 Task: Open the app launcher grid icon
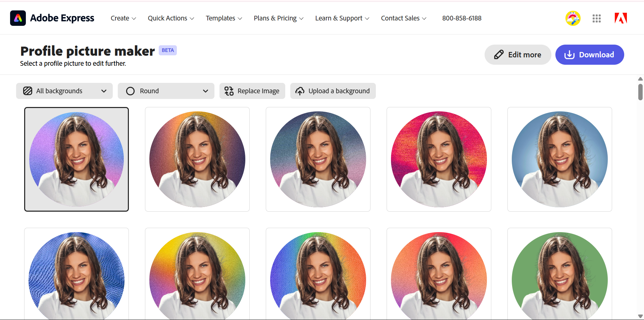coord(597,18)
